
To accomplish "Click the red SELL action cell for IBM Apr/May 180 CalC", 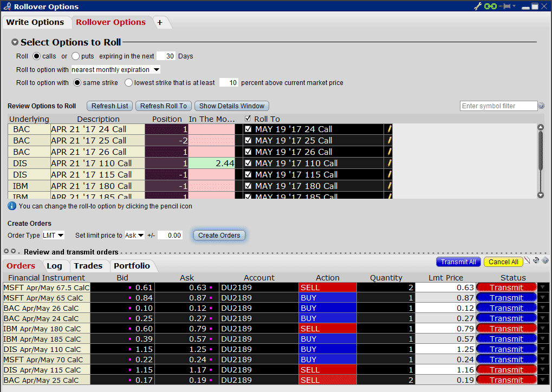I will point(327,329).
